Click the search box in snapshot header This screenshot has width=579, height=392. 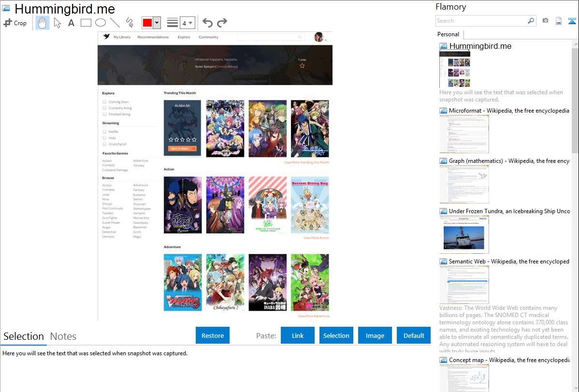coord(271,37)
